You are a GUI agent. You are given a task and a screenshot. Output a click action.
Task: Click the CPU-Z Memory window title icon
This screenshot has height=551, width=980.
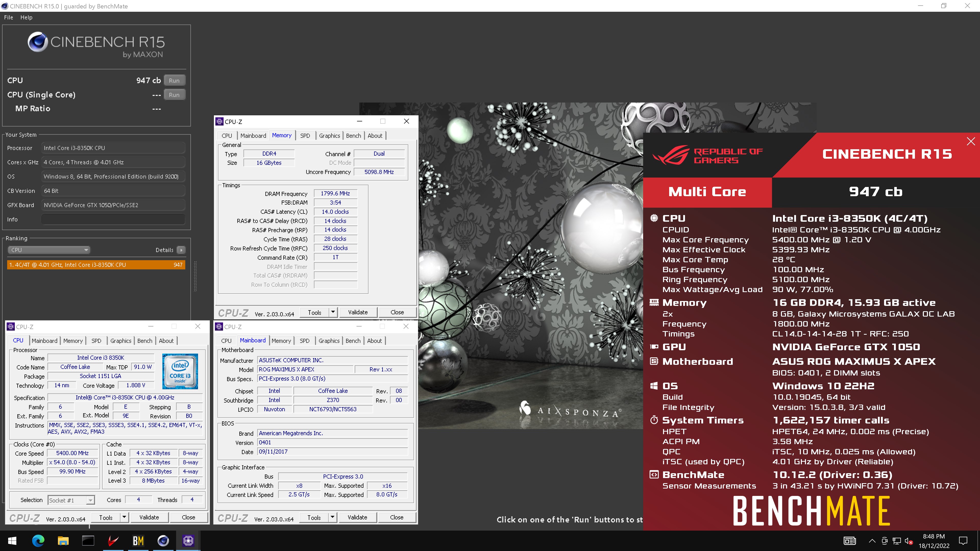219,121
